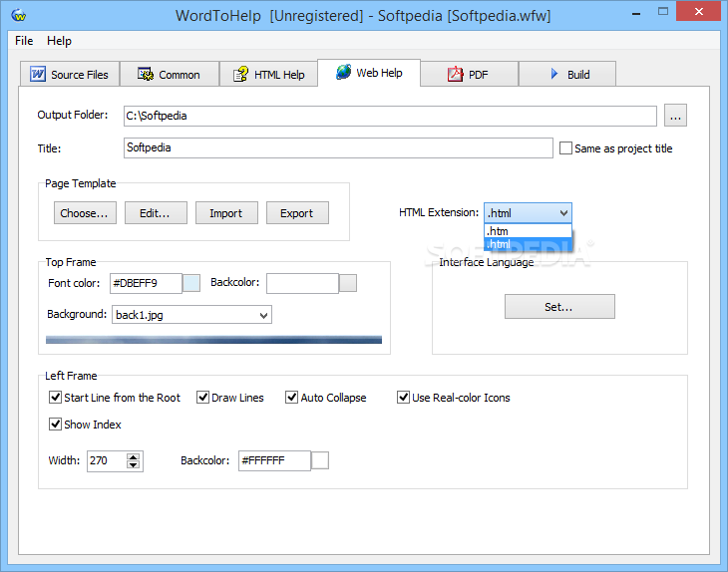This screenshot has width=728, height=572.
Task: Click the Edit... page template button
Action: 156,213
